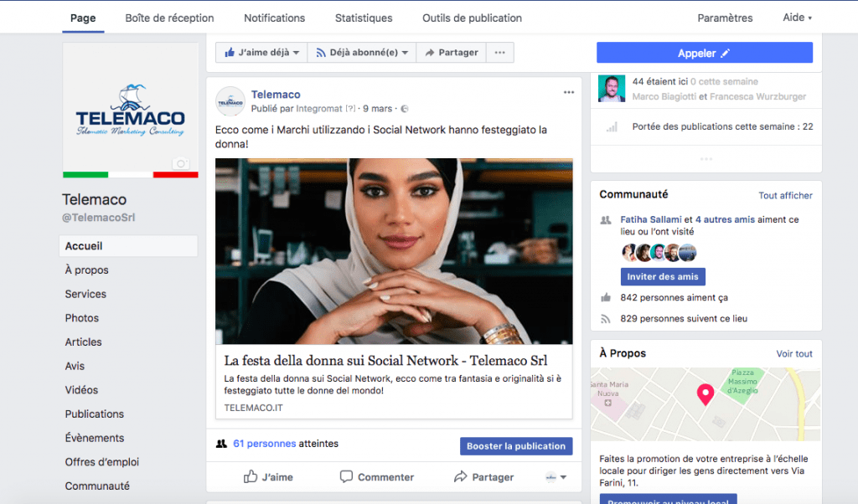This screenshot has height=504, width=858.
Task: Click 61 personnes atteintes link
Action: click(286, 444)
